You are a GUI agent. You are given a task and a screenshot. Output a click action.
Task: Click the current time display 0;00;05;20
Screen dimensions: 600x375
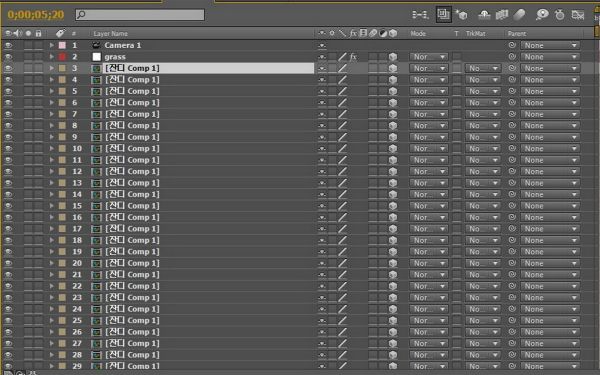pyautogui.click(x=36, y=15)
